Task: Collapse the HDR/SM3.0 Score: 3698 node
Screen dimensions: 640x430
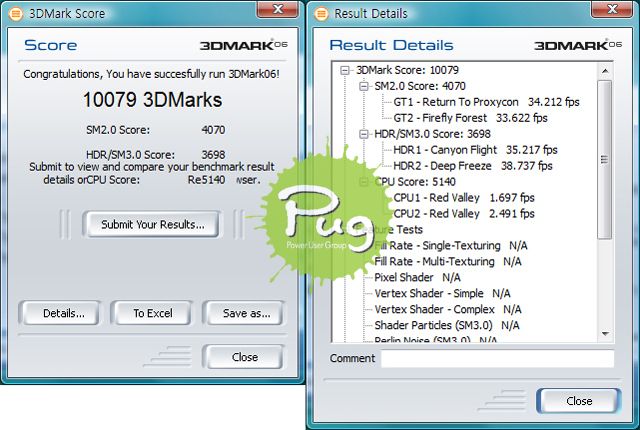Action: pos(364,134)
